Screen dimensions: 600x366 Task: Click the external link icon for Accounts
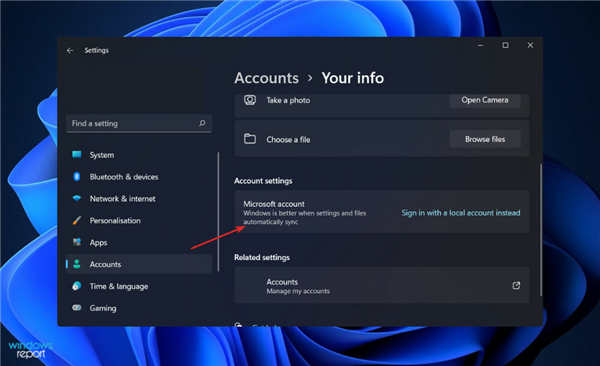click(516, 286)
